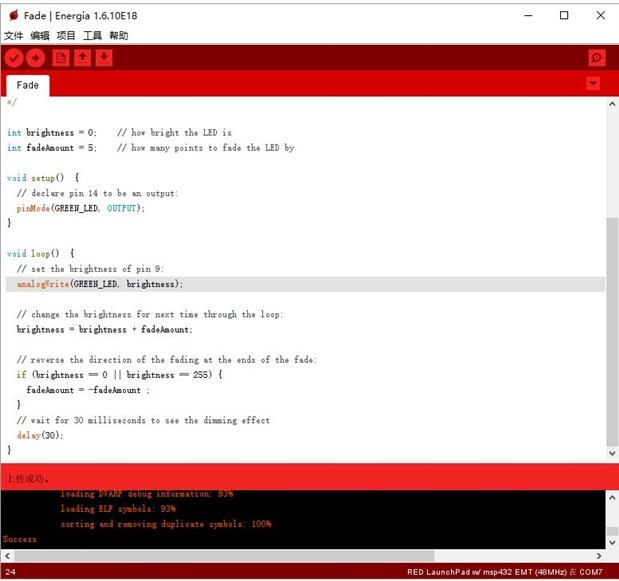Click the 'void loop()' line

click(40, 254)
